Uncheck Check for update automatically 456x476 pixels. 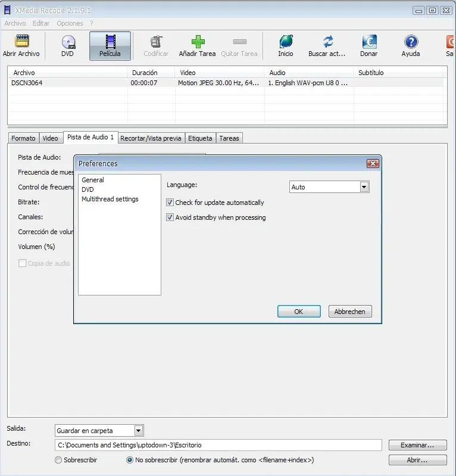click(x=170, y=202)
